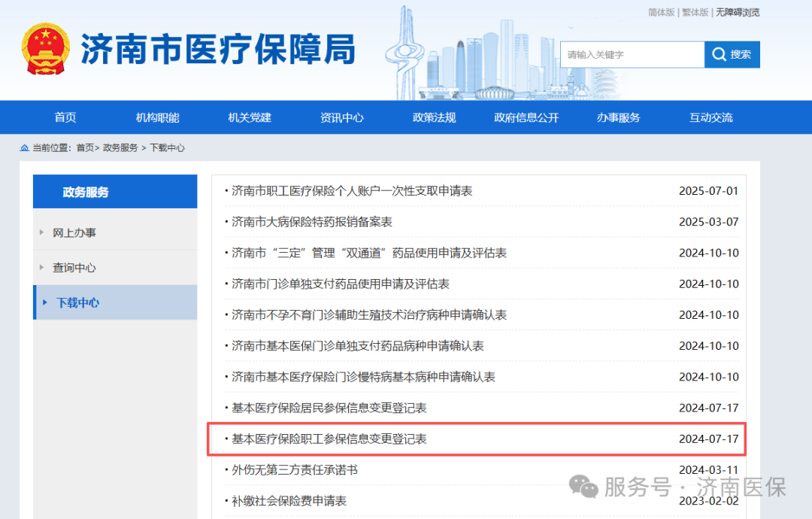Viewport: 812px width, 519px height.
Task: Click the home icon beside 当前位置
Action: click(25, 148)
